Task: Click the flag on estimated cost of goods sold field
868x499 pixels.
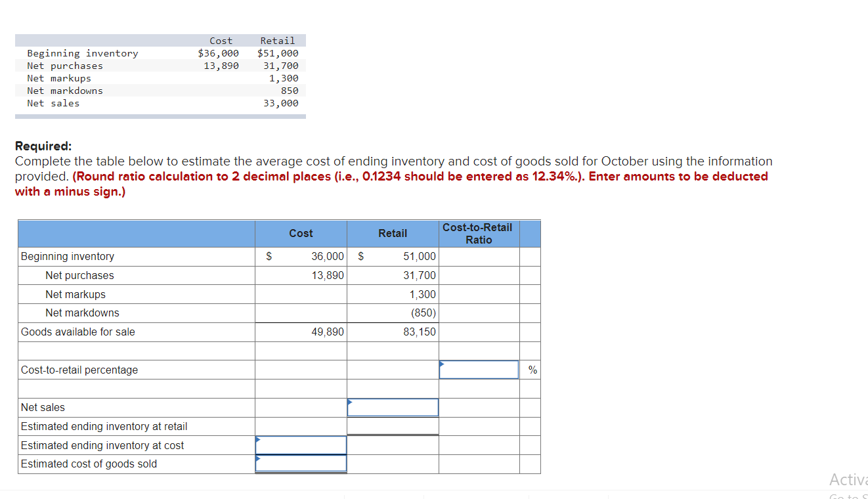Action: 257,458
